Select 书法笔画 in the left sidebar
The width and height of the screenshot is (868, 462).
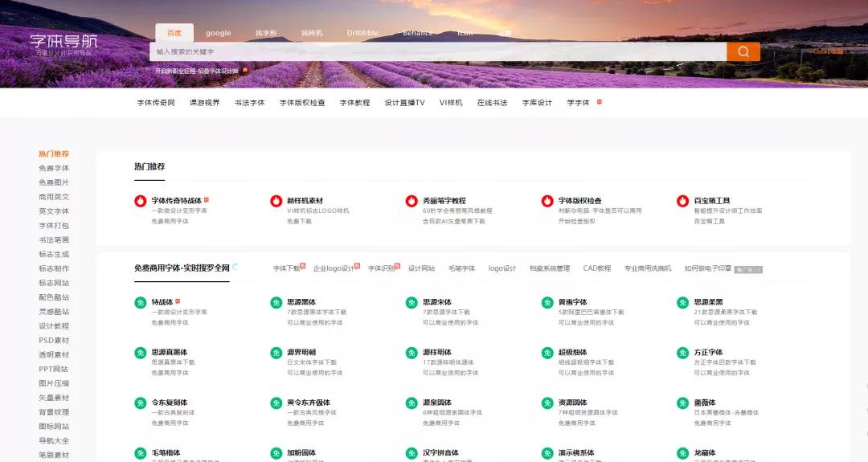(54, 240)
